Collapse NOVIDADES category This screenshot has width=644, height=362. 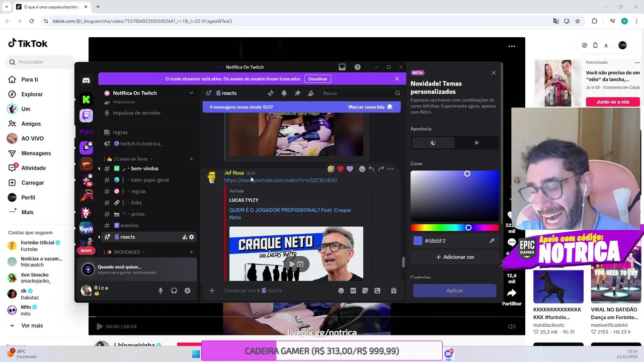pos(125,252)
